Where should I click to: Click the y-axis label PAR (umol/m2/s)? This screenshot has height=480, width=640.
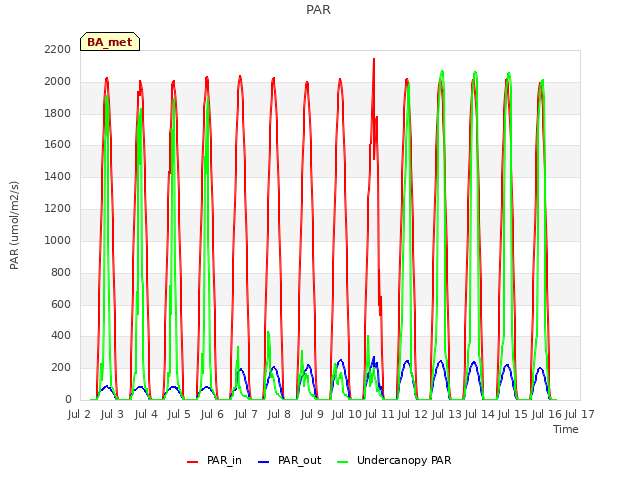pos(14,225)
